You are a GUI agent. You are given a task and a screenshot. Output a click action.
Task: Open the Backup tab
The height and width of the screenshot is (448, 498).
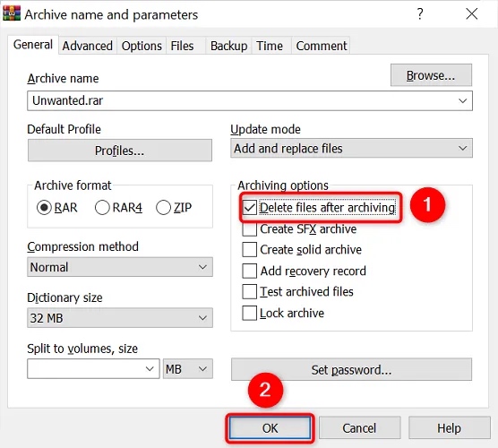[x=228, y=46]
